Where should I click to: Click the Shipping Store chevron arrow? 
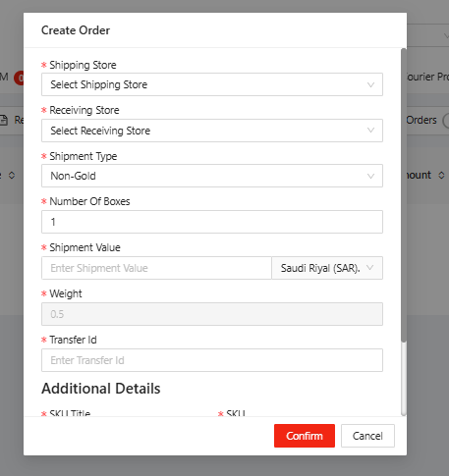(x=370, y=85)
